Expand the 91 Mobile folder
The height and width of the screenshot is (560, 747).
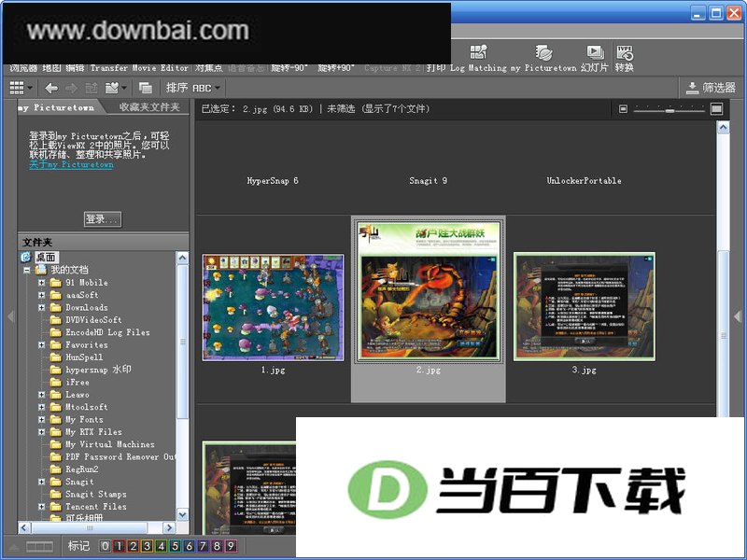click(x=42, y=283)
